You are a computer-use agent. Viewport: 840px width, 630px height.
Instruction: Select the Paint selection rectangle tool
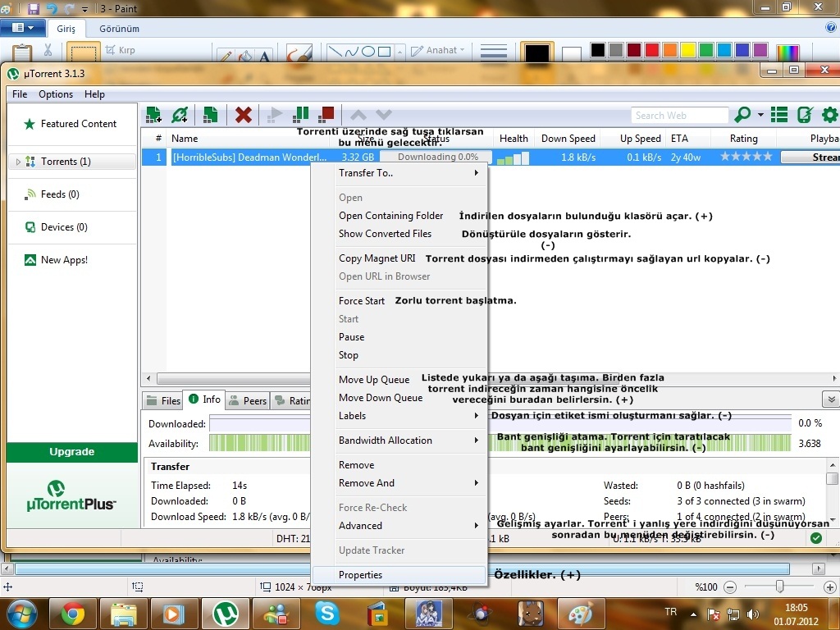(x=84, y=52)
